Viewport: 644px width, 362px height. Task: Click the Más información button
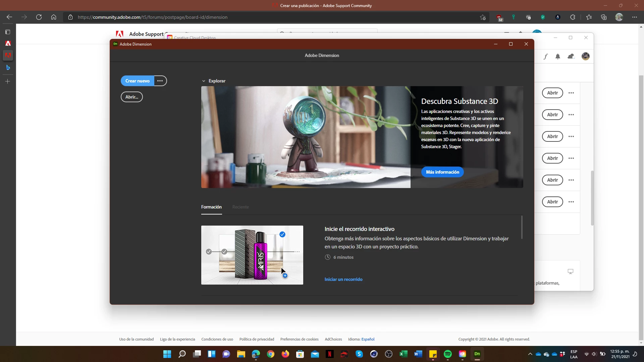pyautogui.click(x=442, y=172)
